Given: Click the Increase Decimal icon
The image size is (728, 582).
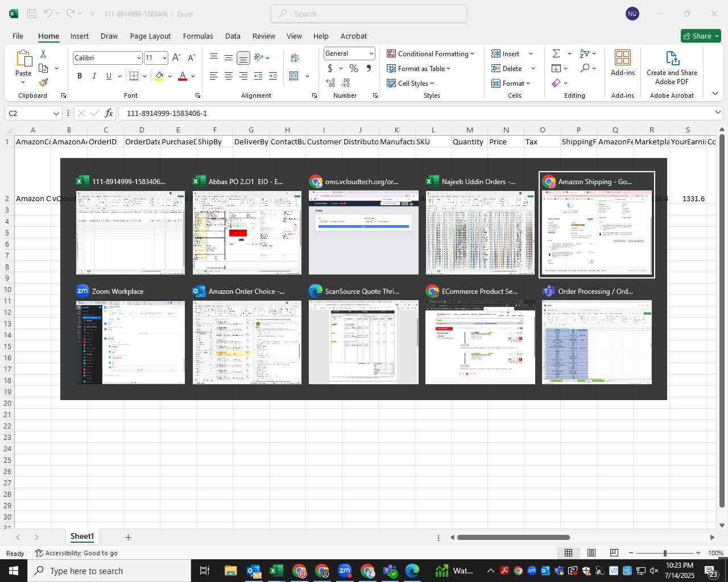Looking at the screenshot, I should (330, 83).
